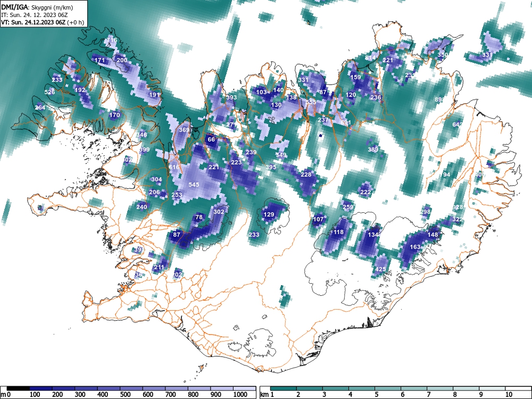Click the visibility value 223 on the map
532x399 pixels.
[x=237, y=162]
